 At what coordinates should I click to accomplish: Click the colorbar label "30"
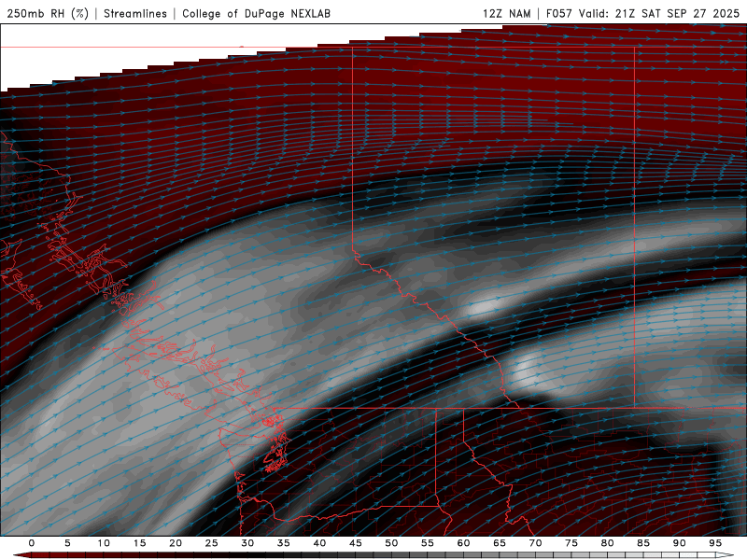(x=247, y=543)
